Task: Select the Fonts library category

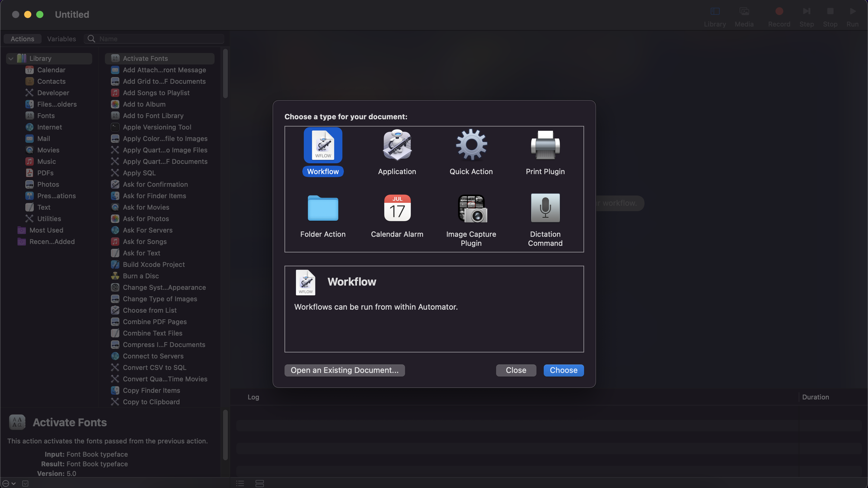Action: [46, 116]
